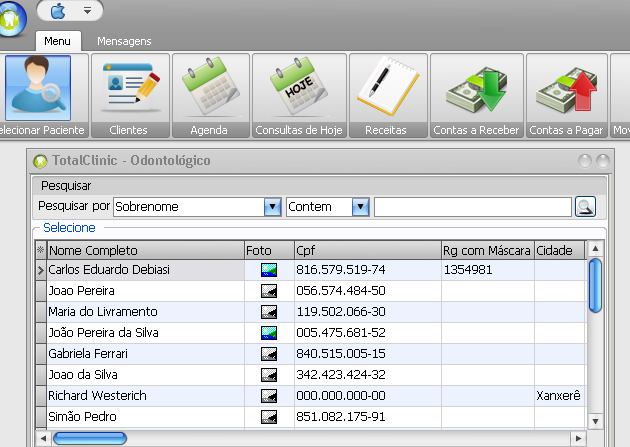Click horizontal scrollbar right arrow
The height and width of the screenshot is (447, 630).
(578, 438)
